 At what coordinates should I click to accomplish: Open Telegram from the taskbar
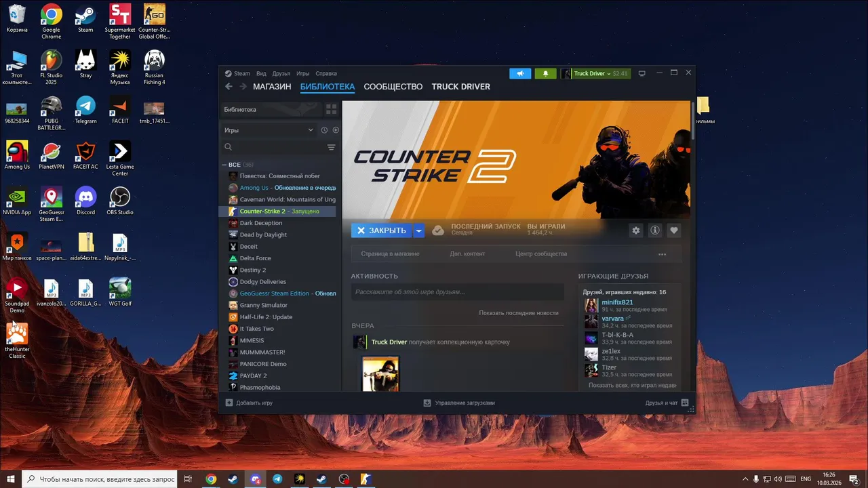[x=277, y=479]
